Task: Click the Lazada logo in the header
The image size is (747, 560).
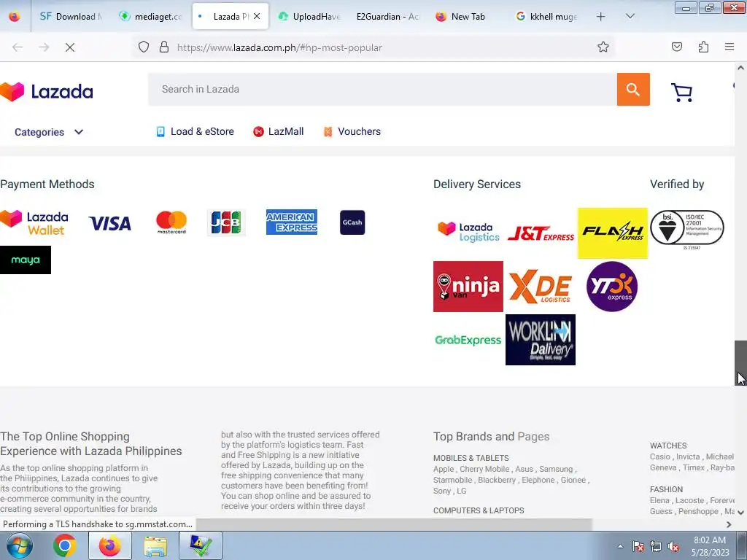Action: coord(47,91)
